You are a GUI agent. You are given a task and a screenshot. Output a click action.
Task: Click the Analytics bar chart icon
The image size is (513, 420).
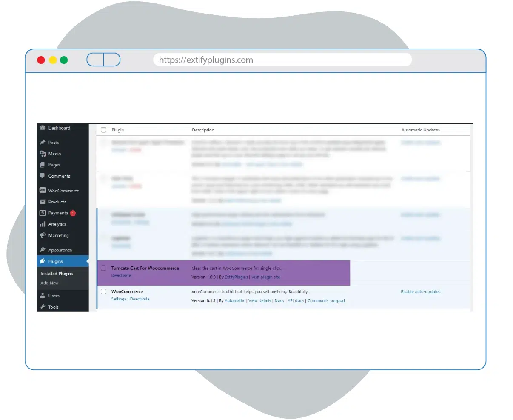click(x=43, y=224)
